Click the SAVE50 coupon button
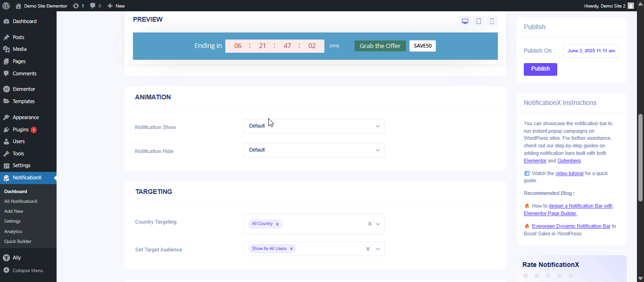This screenshot has width=644, height=282. (x=422, y=46)
